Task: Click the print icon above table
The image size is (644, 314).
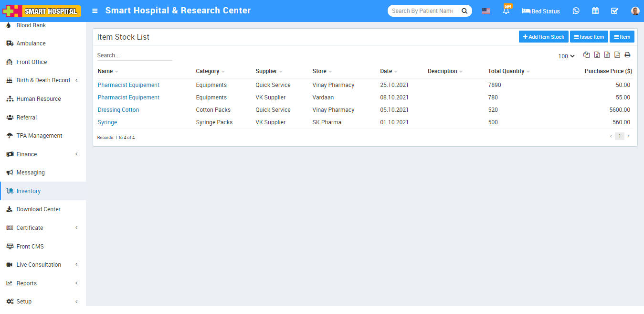Action: point(627,55)
